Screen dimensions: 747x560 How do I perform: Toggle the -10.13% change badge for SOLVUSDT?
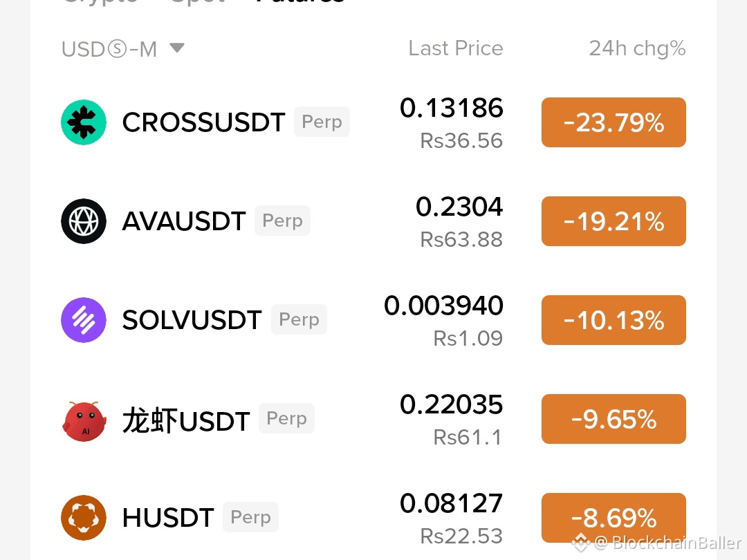click(614, 320)
